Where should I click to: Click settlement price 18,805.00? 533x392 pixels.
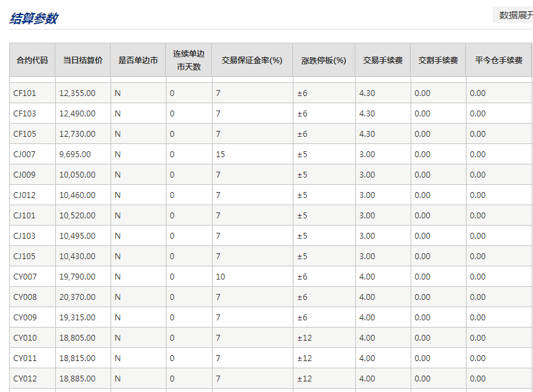77,337
